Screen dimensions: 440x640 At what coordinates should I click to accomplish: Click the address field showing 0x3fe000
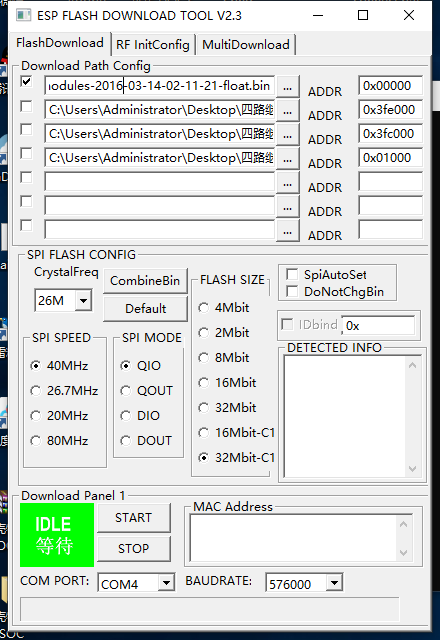[x=390, y=110]
